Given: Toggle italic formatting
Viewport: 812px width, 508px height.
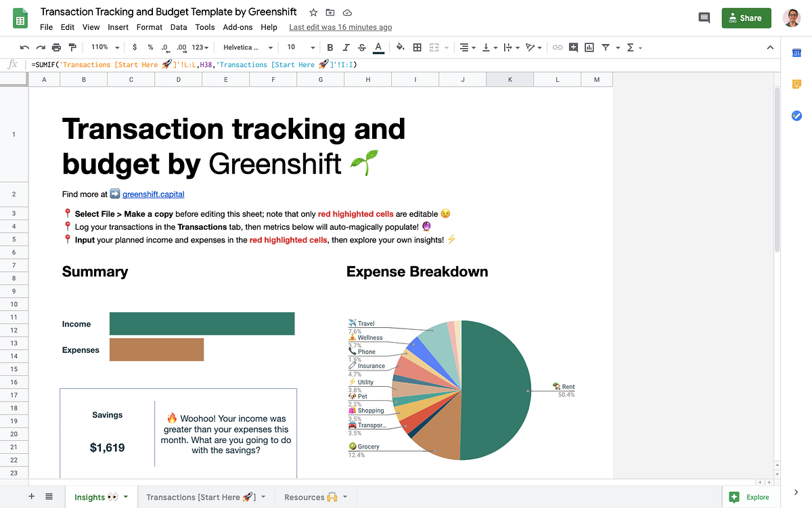Looking at the screenshot, I should 345,47.
